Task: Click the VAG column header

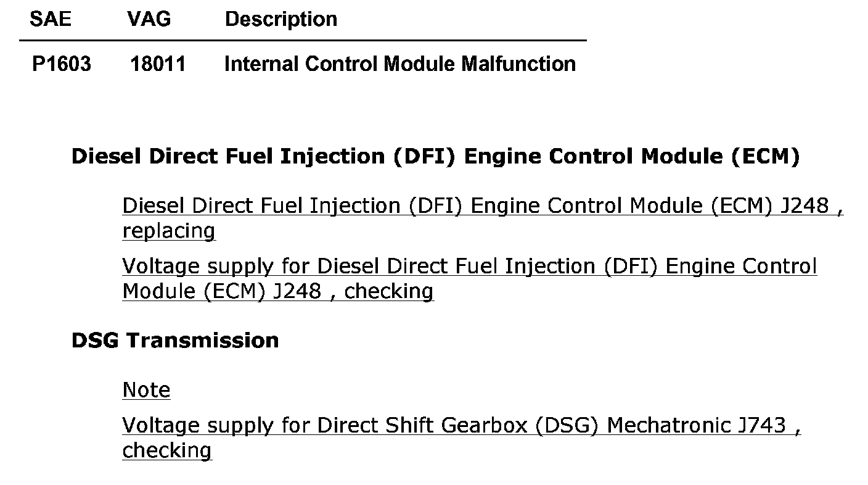Action: pyautogui.click(x=149, y=19)
